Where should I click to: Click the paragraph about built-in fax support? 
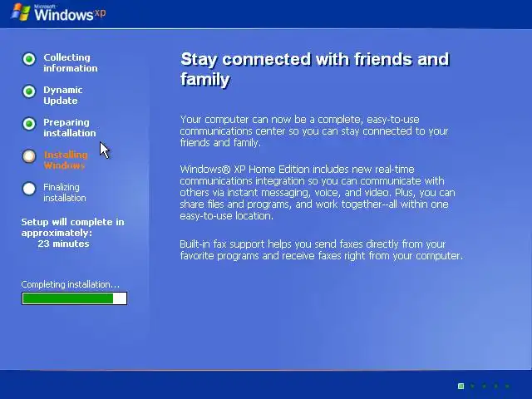(322, 249)
